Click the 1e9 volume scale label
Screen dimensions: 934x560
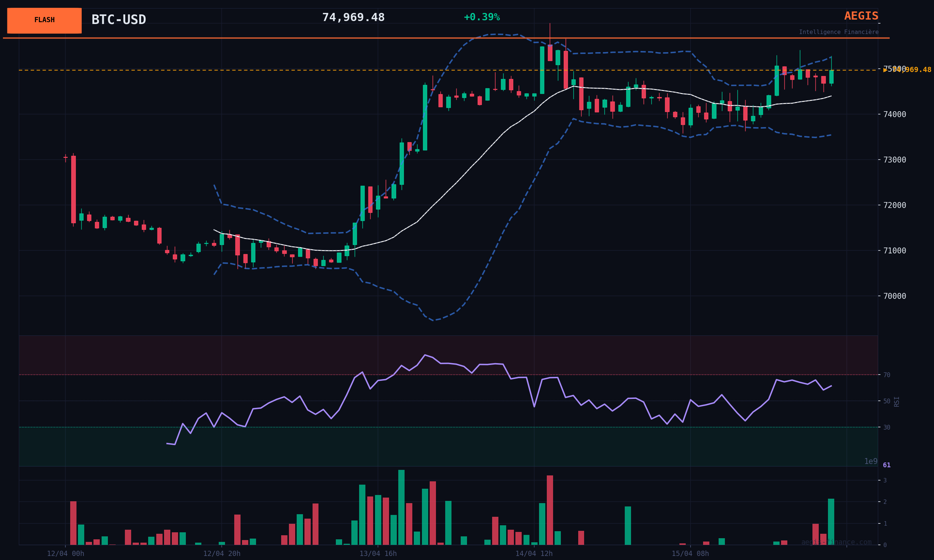[870, 461]
